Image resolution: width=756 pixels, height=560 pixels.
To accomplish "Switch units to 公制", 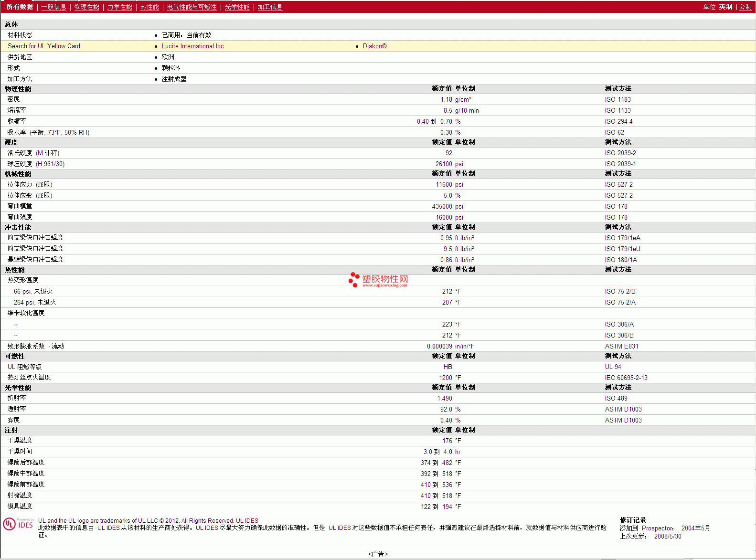I will (745, 7).
